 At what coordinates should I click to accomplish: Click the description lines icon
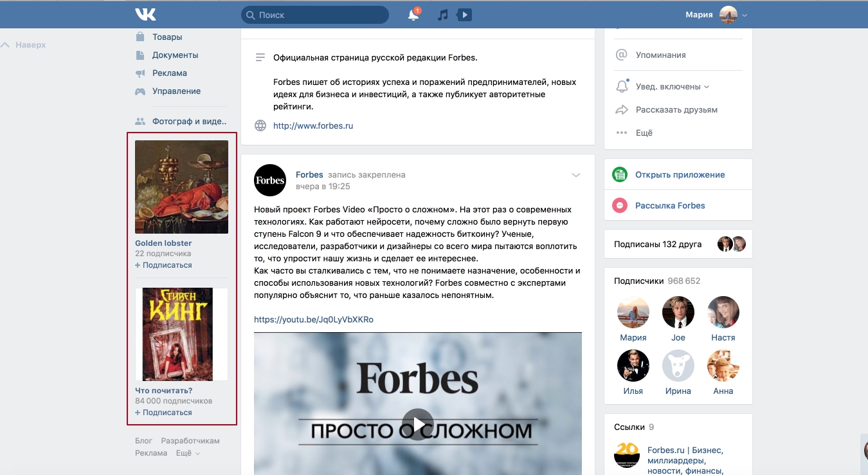(260, 57)
